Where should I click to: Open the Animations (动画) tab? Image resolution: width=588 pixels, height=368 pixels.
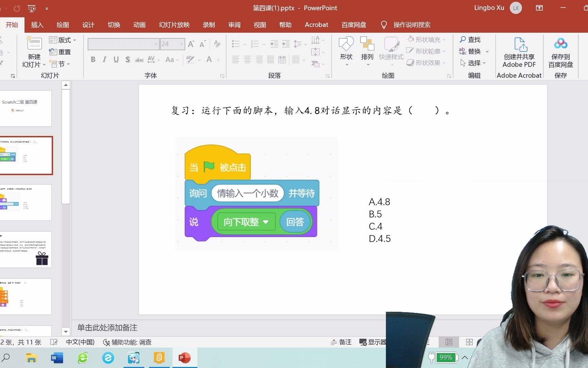[140, 25]
